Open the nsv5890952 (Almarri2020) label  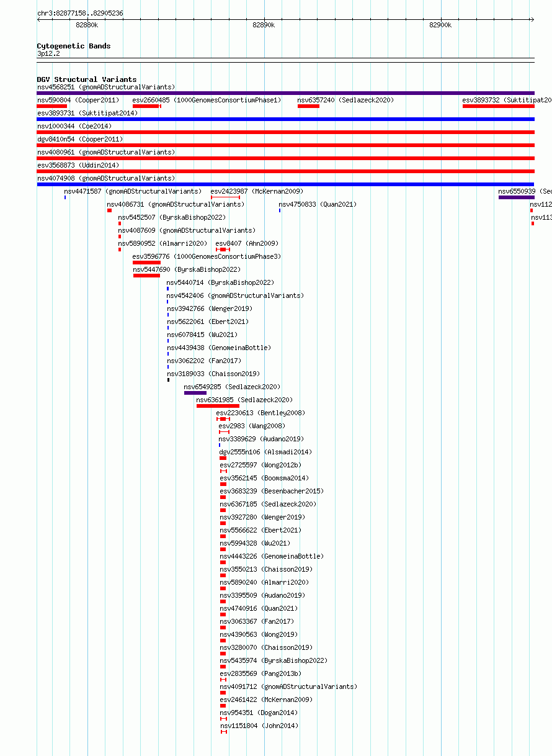[162, 243]
